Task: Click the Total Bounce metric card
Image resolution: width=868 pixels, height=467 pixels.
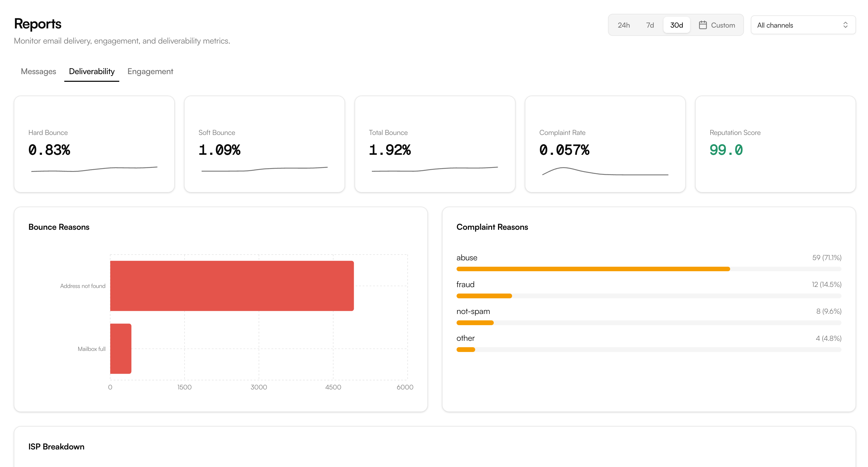Action: (435, 144)
